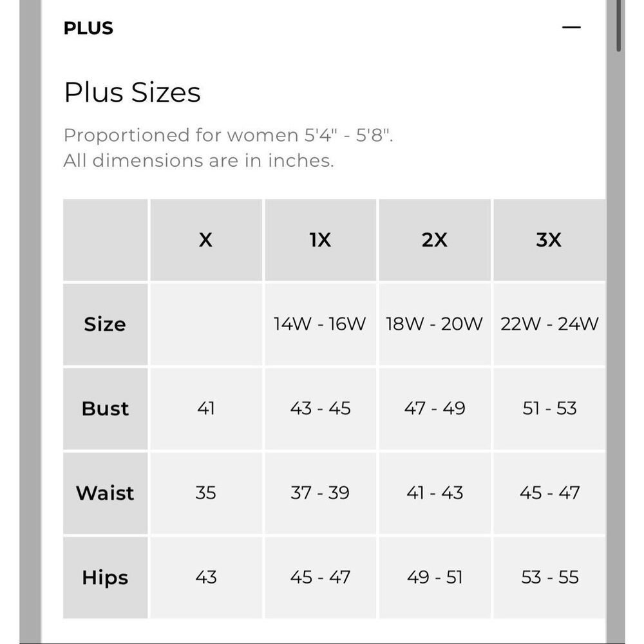Click the 41 - 43 waist cell
This screenshot has width=644, height=644.
(x=435, y=493)
